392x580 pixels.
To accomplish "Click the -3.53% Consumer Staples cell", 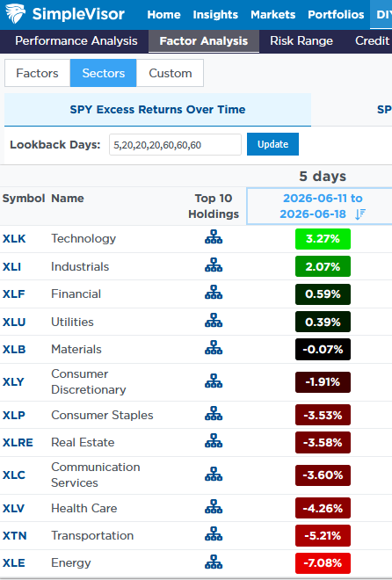I will [323, 415].
